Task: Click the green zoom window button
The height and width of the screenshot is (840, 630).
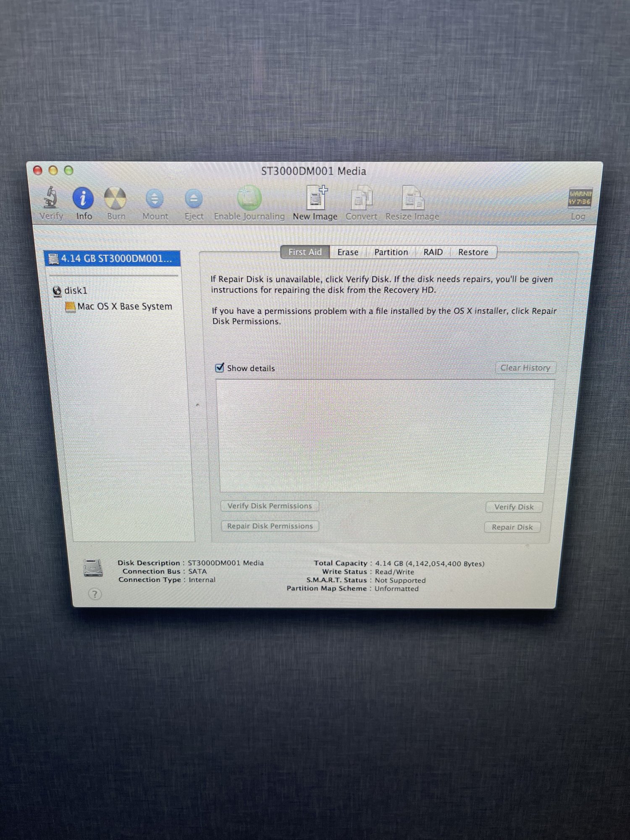Action: pyautogui.click(x=68, y=171)
